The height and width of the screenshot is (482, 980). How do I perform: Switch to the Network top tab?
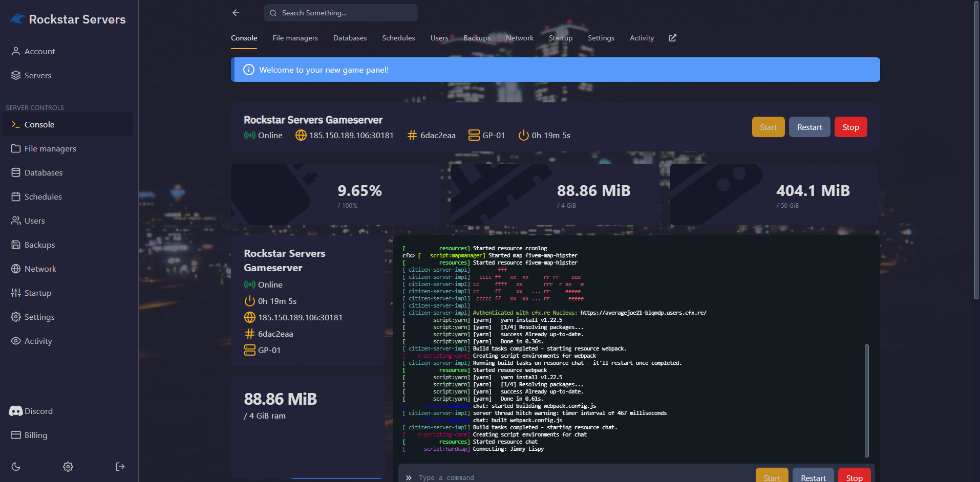pyautogui.click(x=520, y=38)
